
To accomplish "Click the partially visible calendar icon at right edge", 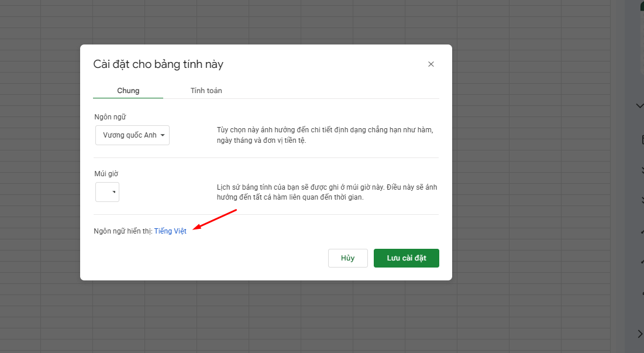I will pyautogui.click(x=642, y=139).
